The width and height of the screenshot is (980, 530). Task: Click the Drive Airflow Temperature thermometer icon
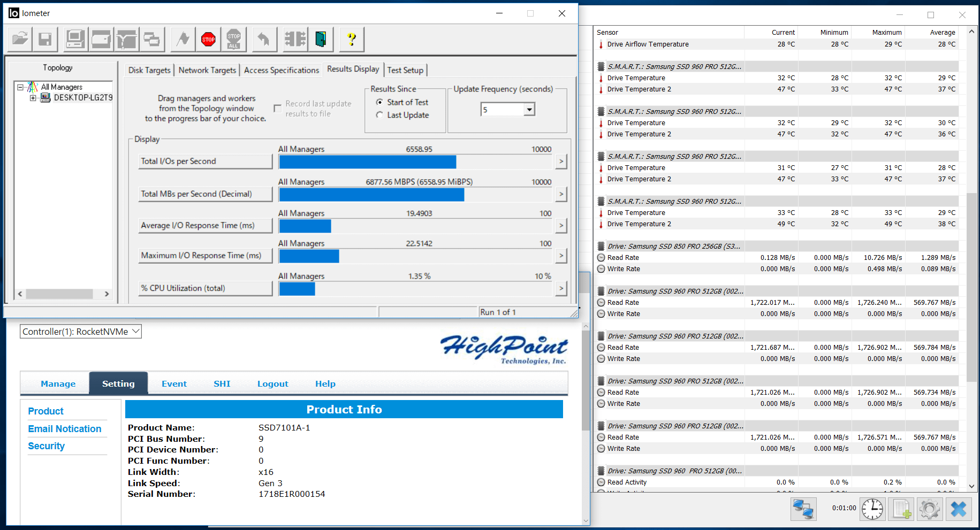601,44
